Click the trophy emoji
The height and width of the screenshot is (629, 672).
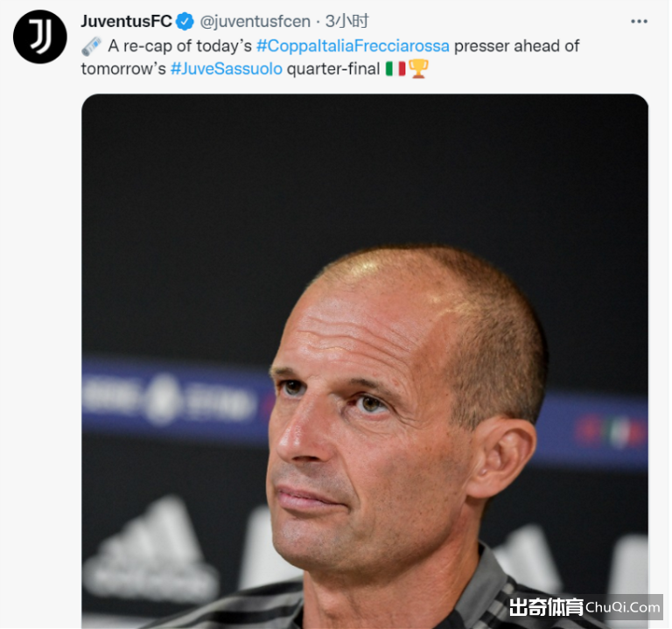coord(418,68)
